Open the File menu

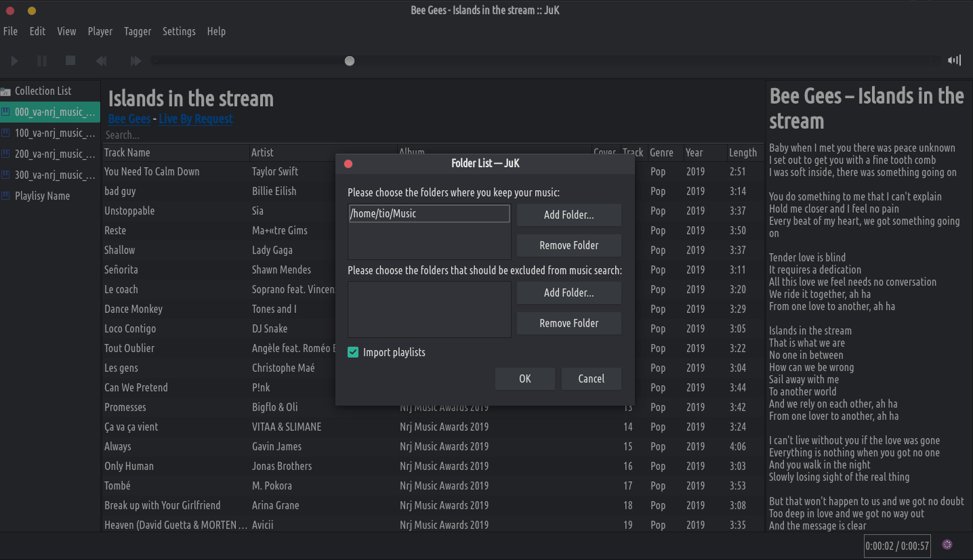click(10, 31)
